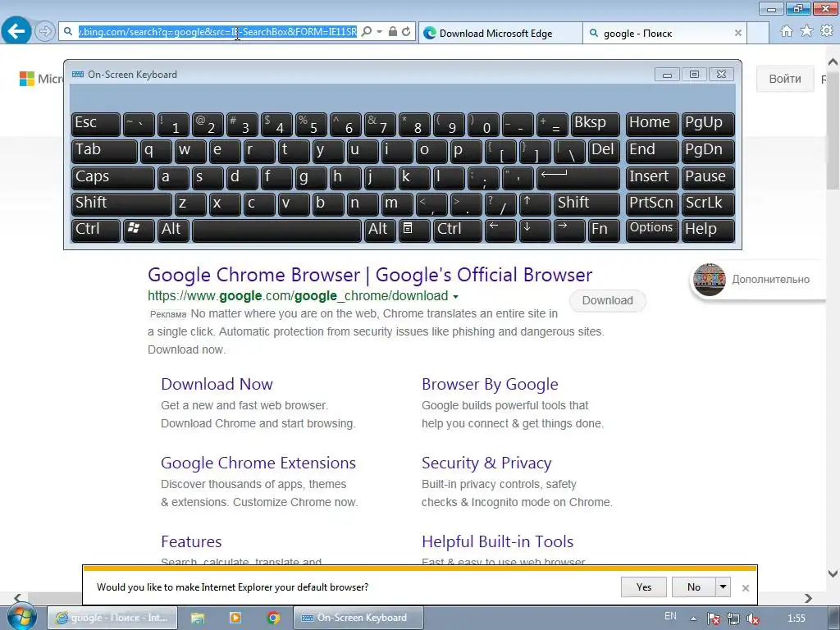Screen dimensions: 840x630
Task: Expand the dropdown arrow beside No button
Action: 724,587
